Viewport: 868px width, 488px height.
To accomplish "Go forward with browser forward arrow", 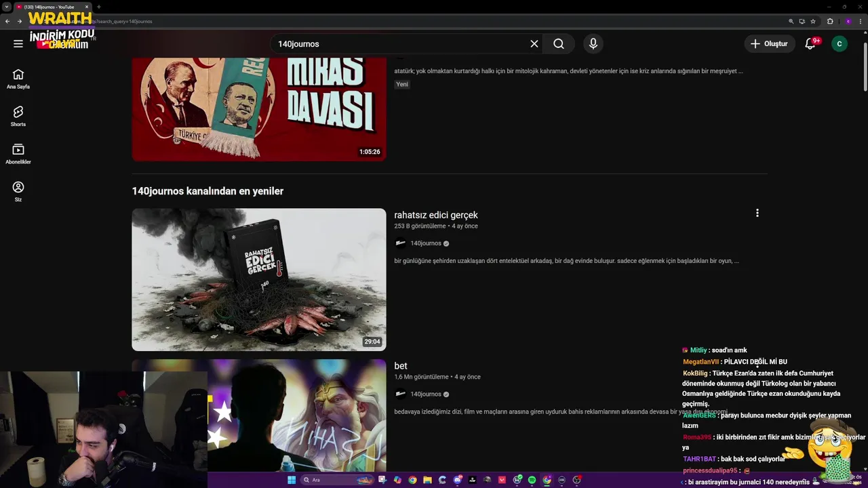I will coord(19,21).
